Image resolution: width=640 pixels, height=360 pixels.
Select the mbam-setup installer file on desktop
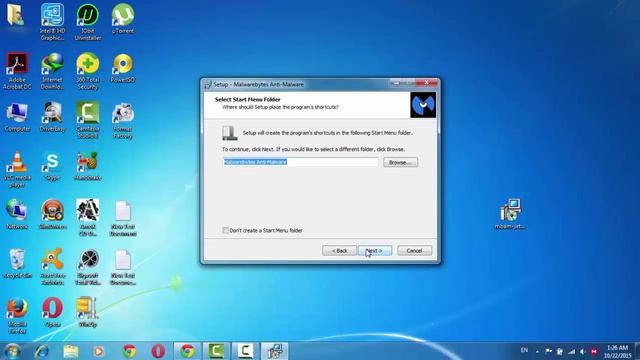[x=510, y=214]
